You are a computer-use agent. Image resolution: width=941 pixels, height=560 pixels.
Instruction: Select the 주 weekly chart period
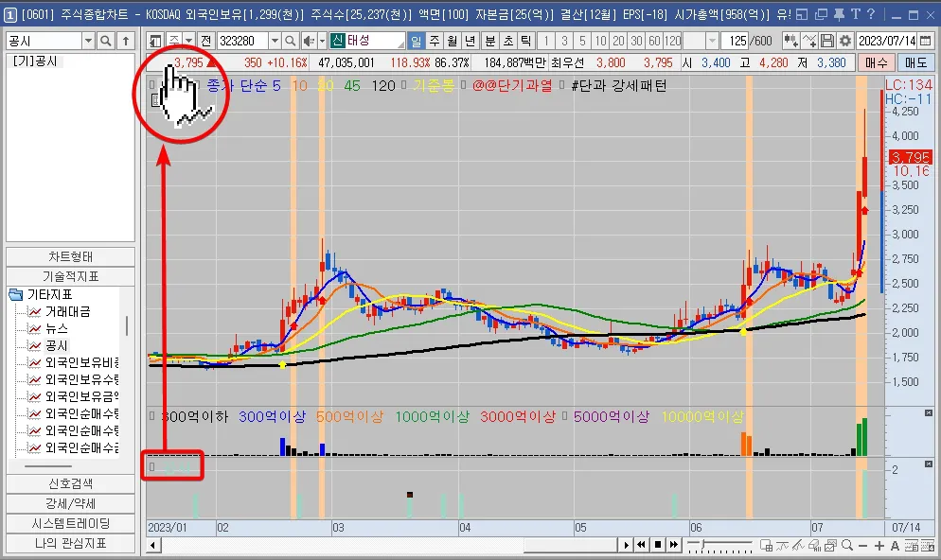(434, 41)
